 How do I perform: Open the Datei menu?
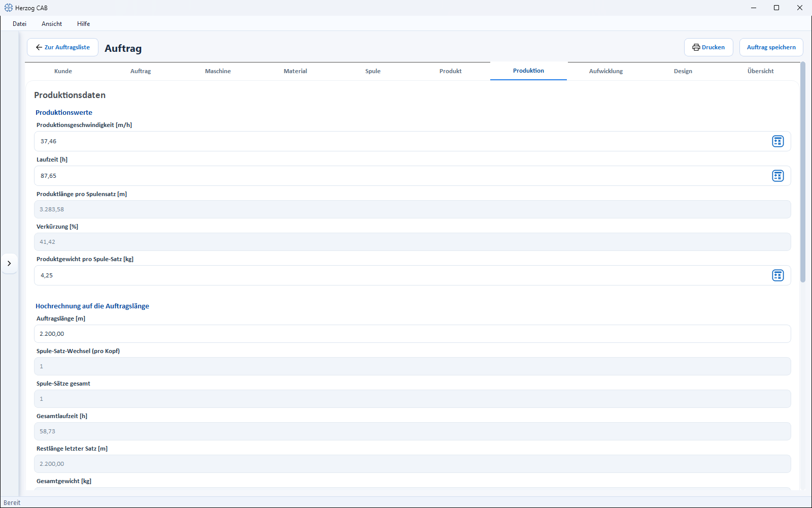pyautogui.click(x=20, y=24)
